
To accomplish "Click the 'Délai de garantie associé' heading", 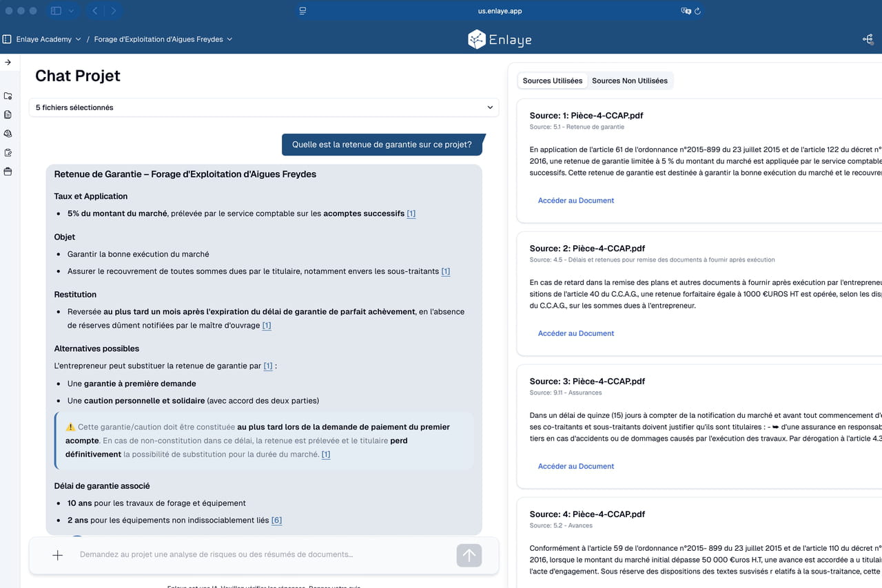I will (x=102, y=486).
